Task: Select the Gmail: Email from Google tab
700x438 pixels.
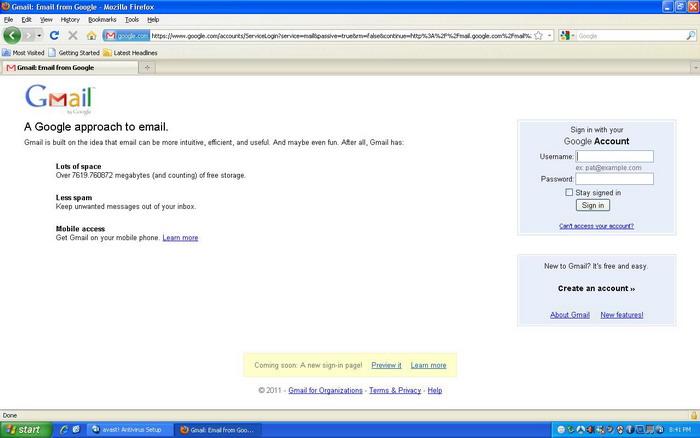Action: pos(70,67)
